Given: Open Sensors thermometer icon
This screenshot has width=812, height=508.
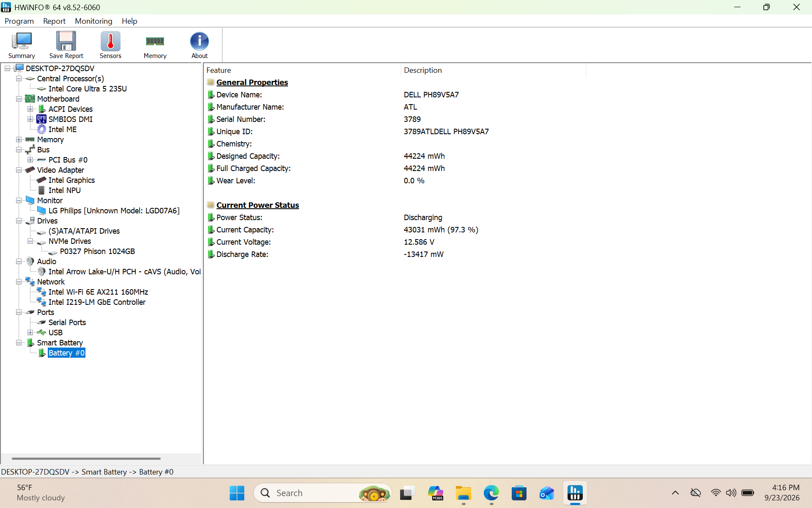Looking at the screenshot, I should point(110,45).
